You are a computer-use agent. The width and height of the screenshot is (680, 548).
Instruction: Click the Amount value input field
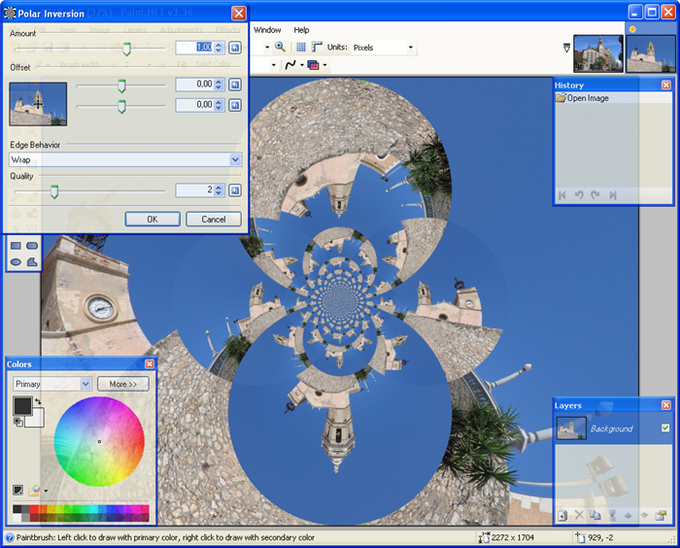tap(195, 47)
